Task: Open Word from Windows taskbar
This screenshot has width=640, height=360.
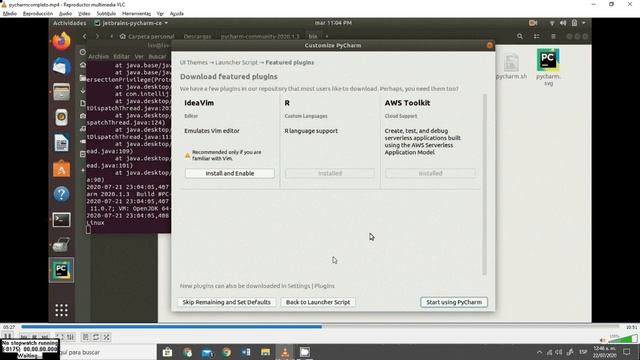Action: pyautogui.click(x=246, y=352)
